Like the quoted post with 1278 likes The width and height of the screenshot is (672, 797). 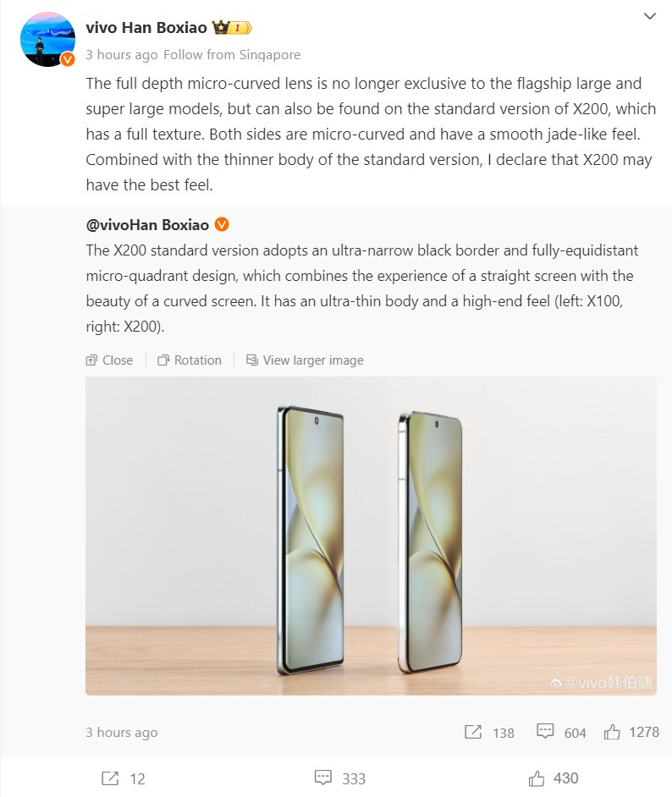(x=612, y=732)
